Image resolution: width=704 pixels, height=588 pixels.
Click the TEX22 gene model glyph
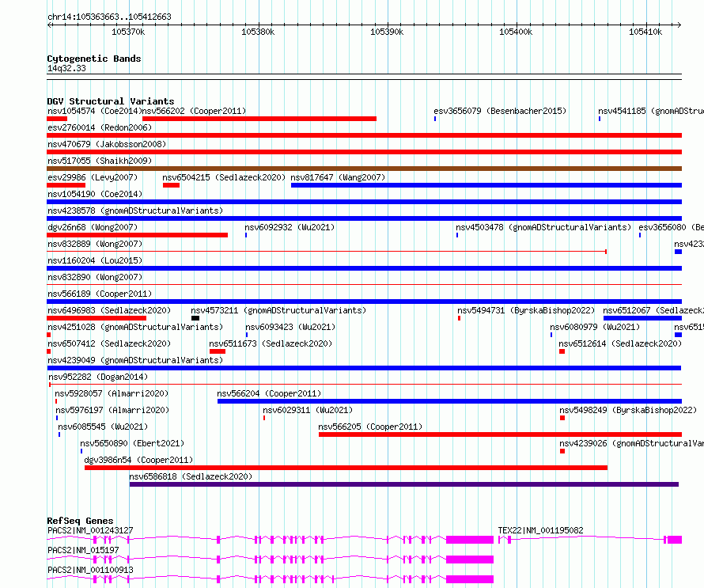pyautogui.click(x=590, y=540)
